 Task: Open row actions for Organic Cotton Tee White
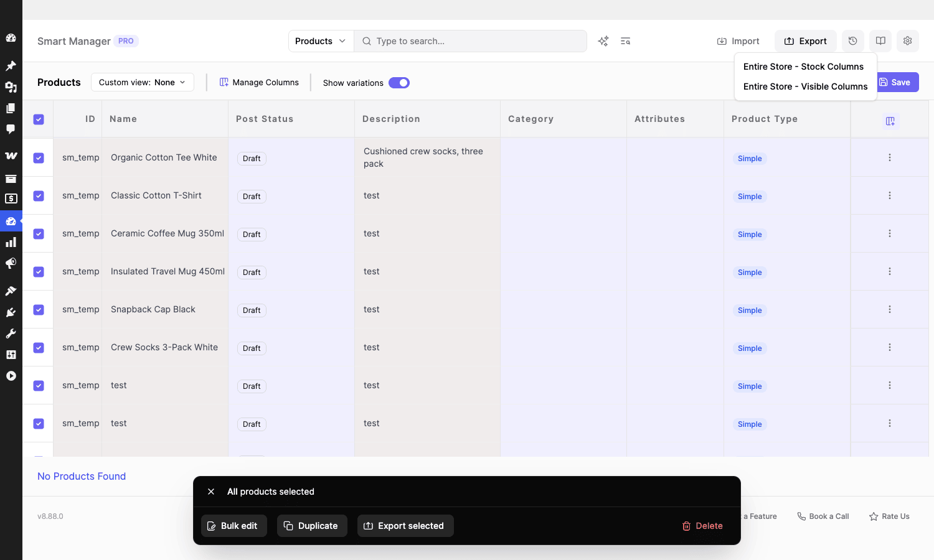pyautogui.click(x=890, y=157)
